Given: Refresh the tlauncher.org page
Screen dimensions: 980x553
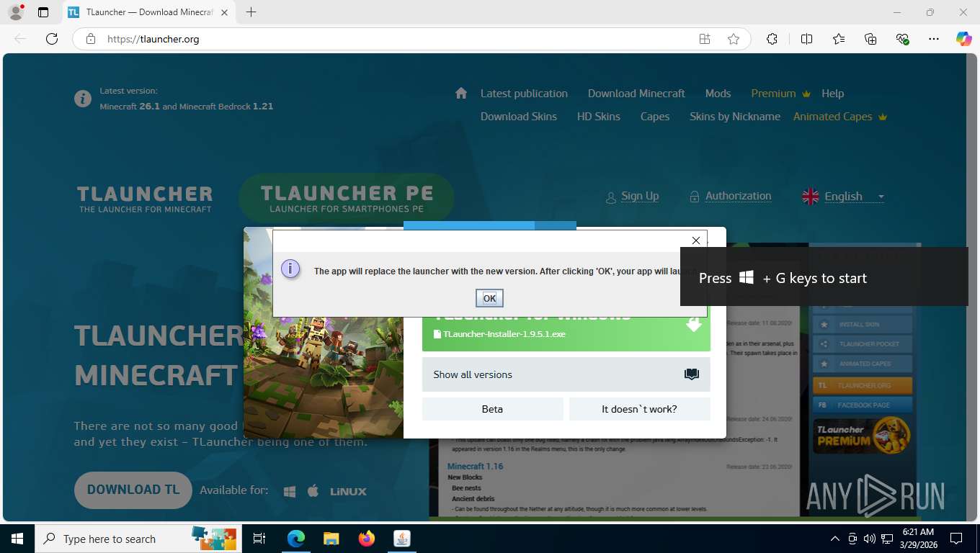Looking at the screenshot, I should (x=52, y=39).
